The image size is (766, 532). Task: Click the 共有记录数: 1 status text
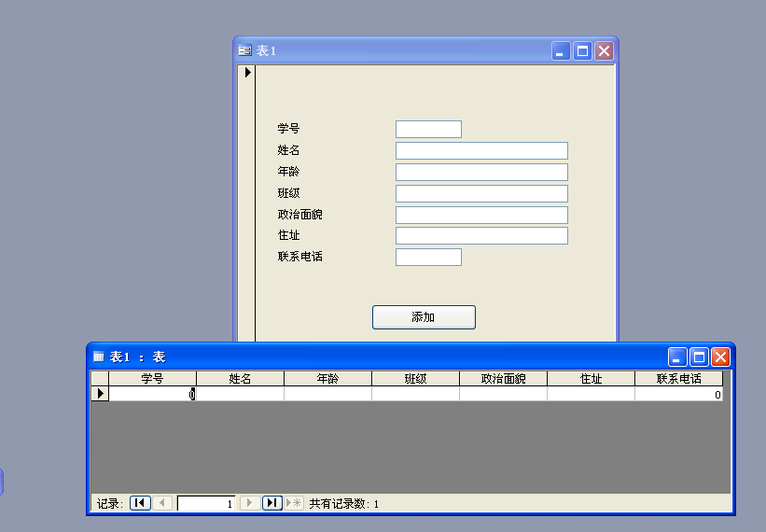pyautogui.click(x=344, y=504)
